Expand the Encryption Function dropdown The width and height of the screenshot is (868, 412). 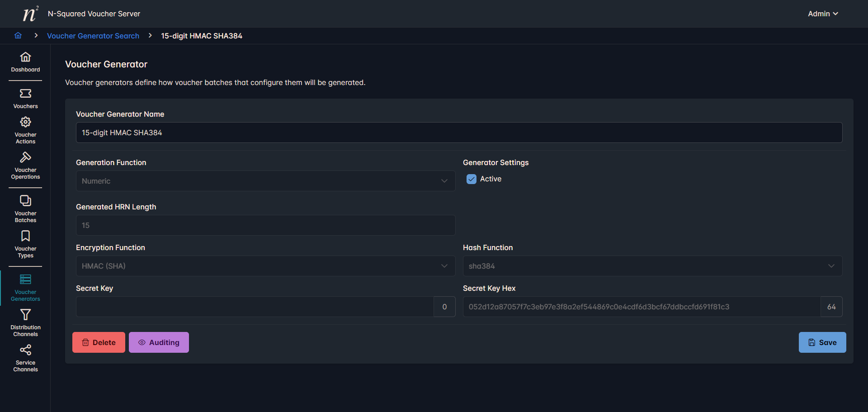click(x=265, y=266)
